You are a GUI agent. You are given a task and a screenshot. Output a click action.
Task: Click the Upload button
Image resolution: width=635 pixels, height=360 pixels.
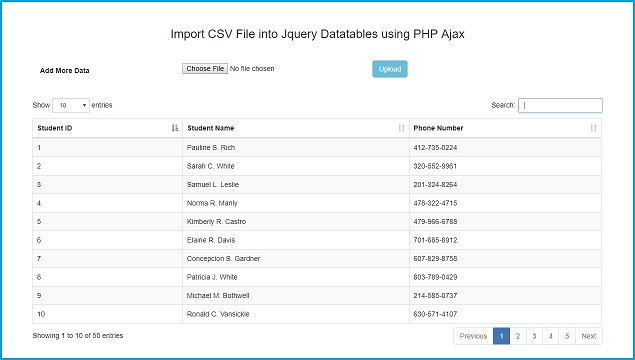(x=390, y=69)
